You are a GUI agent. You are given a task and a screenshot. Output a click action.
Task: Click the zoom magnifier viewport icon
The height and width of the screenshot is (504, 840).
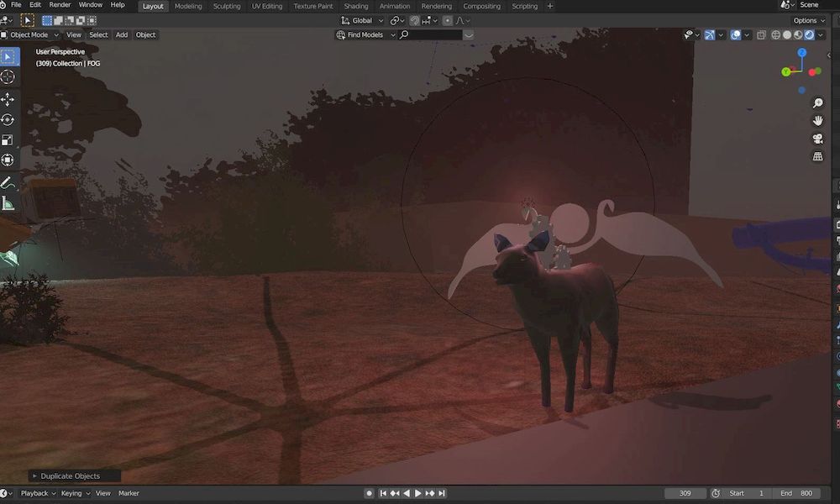817,102
